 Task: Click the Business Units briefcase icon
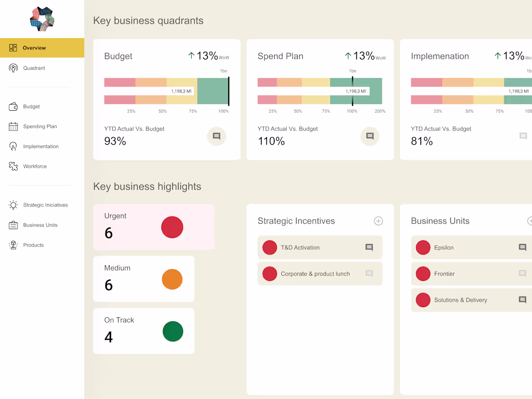(14, 225)
